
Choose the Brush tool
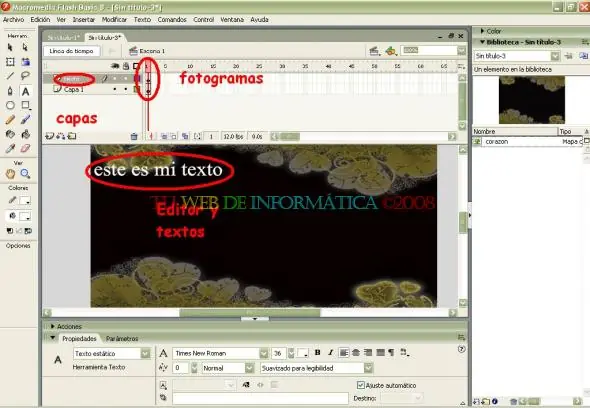[25, 120]
